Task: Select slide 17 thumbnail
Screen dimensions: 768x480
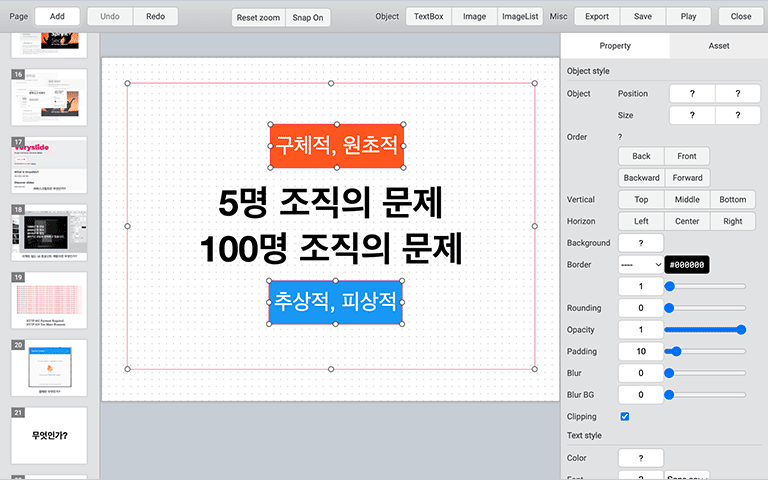Action: tap(49, 165)
